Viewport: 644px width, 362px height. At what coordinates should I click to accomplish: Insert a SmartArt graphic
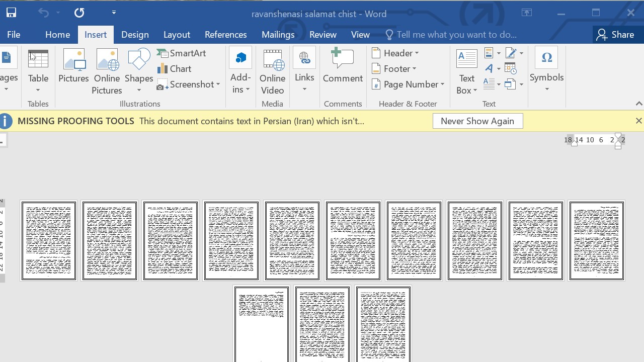tap(181, 53)
